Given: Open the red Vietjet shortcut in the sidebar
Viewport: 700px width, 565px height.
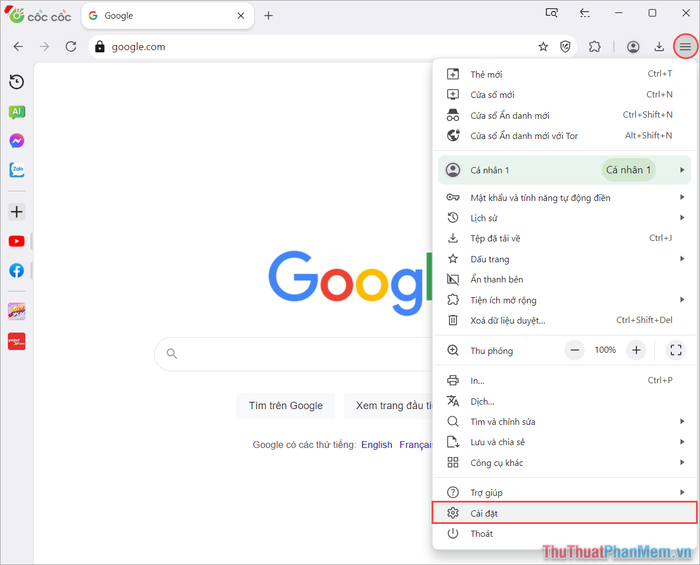Looking at the screenshot, I should (17, 341).
